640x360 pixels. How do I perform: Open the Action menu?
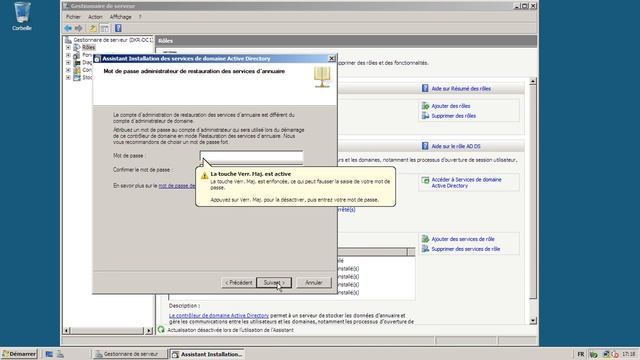click(95, 17)
